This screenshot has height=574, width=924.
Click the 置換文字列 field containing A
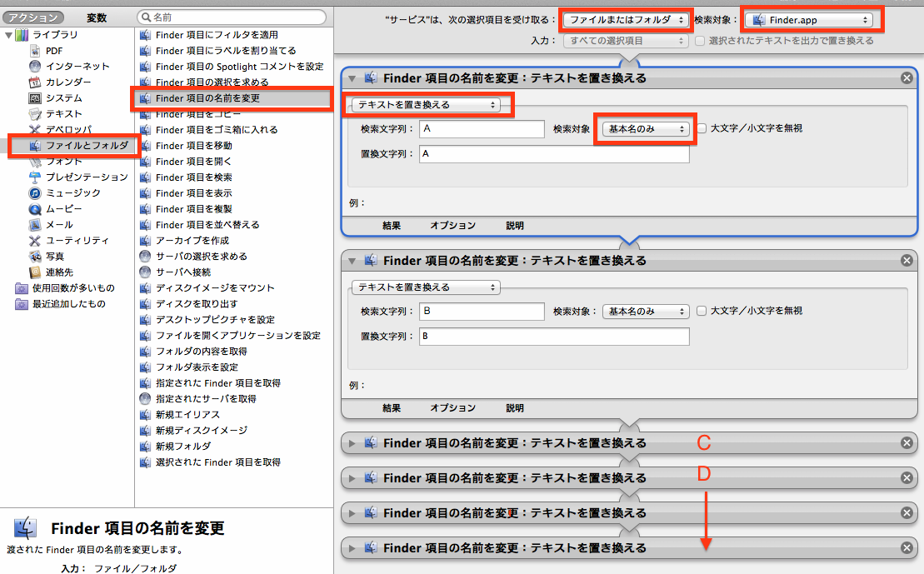554,154
